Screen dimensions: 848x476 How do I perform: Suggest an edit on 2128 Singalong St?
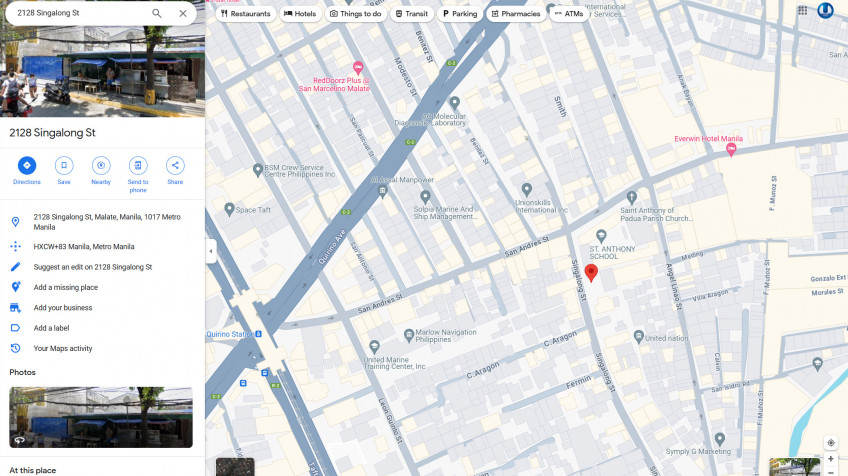(x=102, y=267)
